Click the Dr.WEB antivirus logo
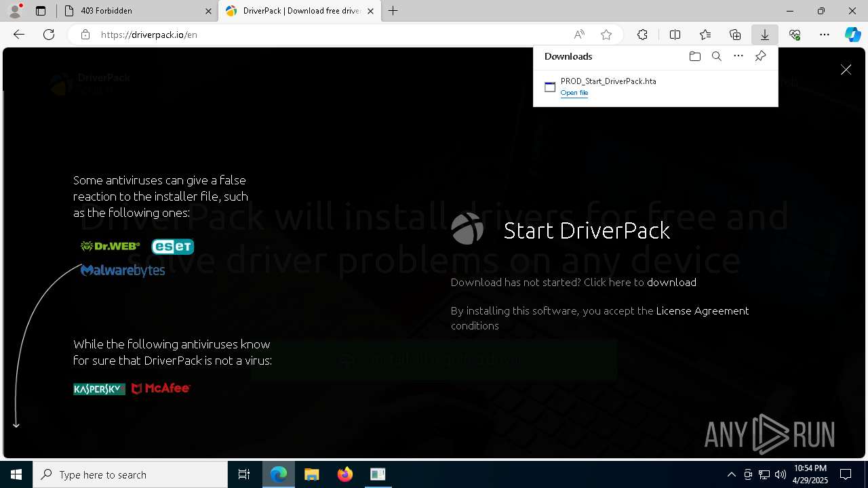The image size is (868, 488). click(110, 246)
